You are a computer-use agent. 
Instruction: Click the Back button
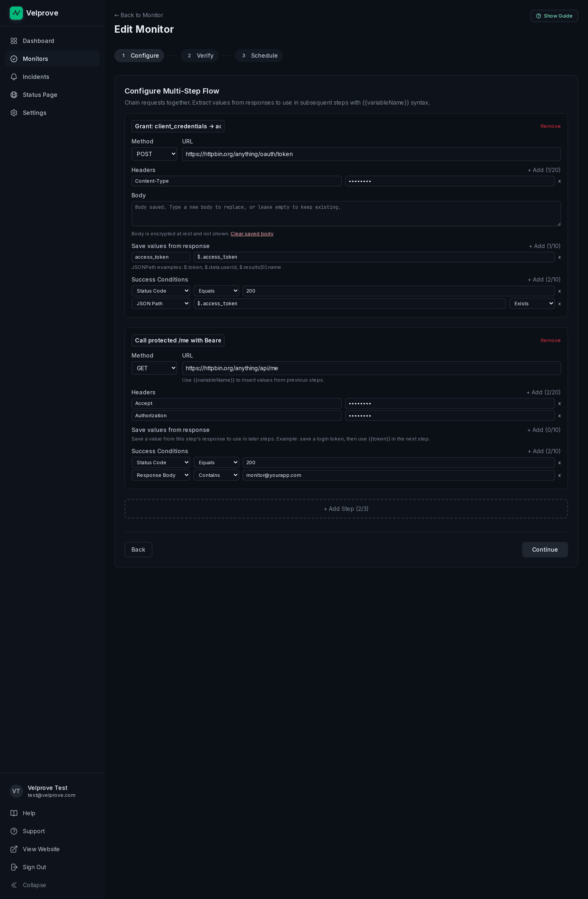[138, 550]
